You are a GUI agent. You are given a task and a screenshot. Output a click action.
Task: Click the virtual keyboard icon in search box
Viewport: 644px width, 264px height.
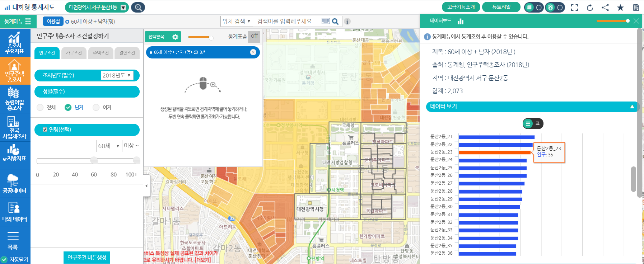point(326,21)
